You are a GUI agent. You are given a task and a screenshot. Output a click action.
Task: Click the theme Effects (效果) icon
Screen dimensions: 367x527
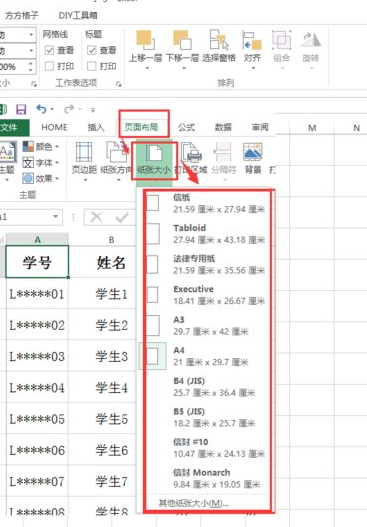(28, 178)
